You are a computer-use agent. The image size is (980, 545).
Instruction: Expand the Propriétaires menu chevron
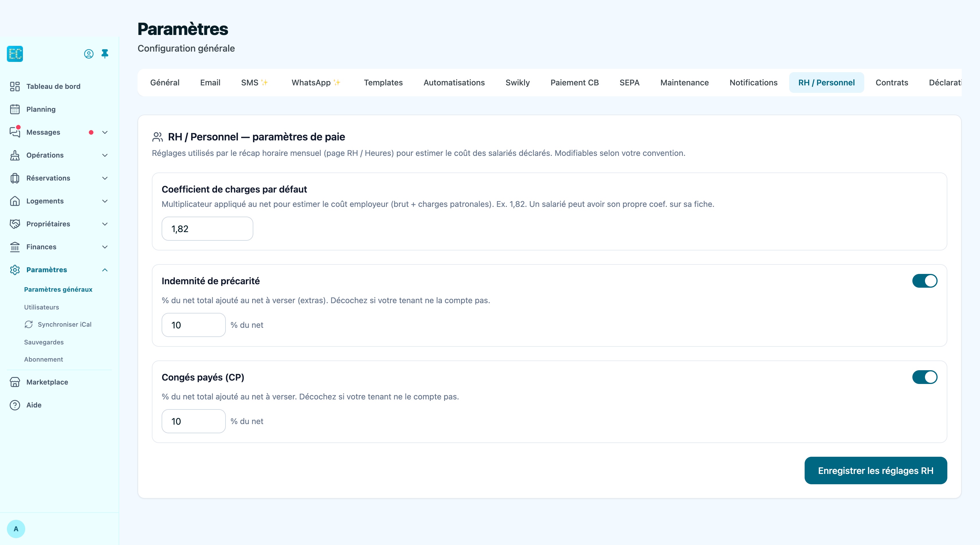105,224
